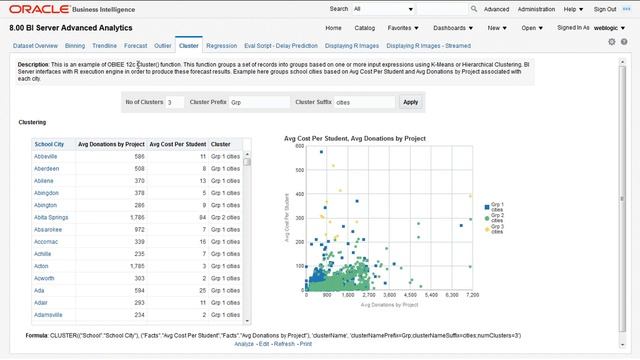
Task: Select the Outlier tab
Action: 162,46
